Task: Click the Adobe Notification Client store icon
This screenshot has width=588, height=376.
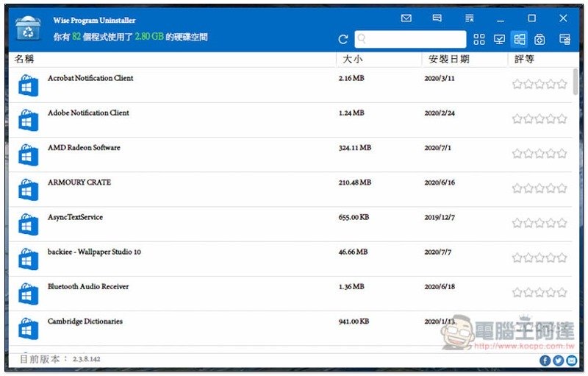Action: (x=28, y=120)
